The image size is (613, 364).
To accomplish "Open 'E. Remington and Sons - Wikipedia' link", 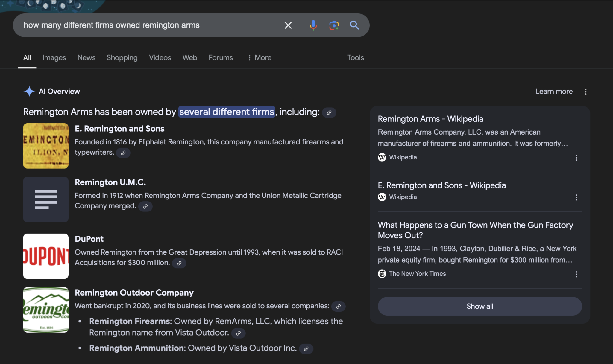I will pos(442,185).
